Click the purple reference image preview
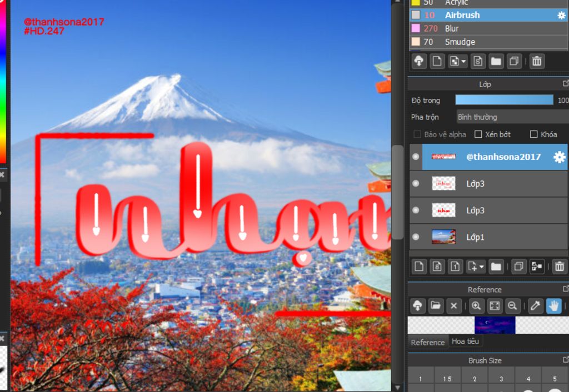 click(x=495, y=325)
